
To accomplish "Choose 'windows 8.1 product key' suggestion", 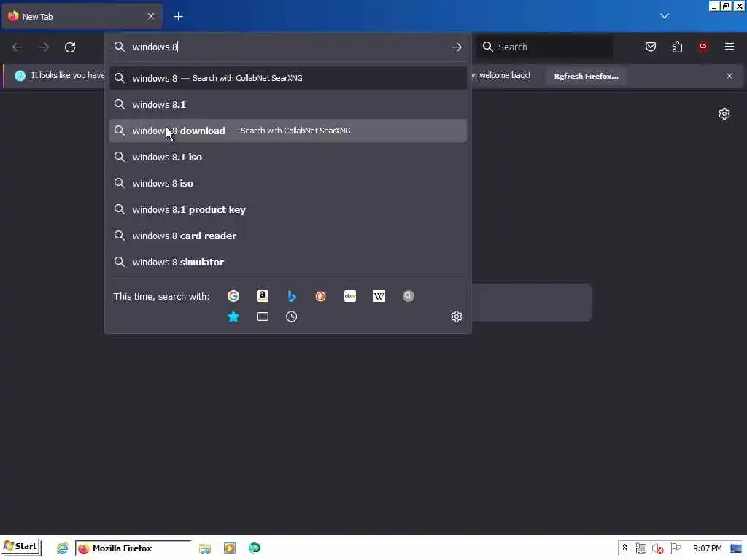I will point(287,209).
